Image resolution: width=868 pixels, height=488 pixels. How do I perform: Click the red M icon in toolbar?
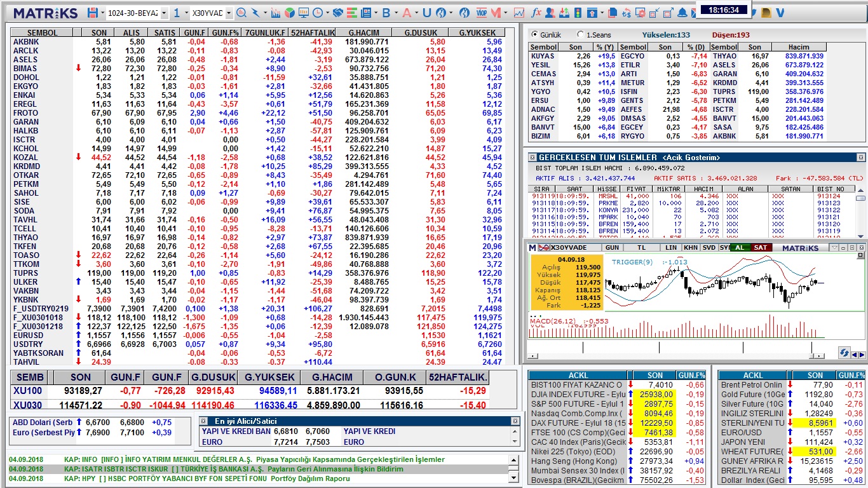(496, 13)
